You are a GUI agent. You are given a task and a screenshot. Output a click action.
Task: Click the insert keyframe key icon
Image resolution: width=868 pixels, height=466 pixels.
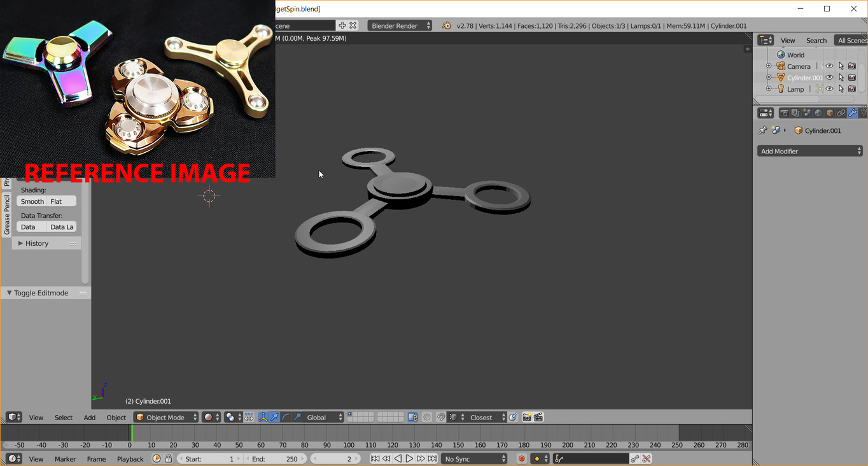click(x=635, y=459)
